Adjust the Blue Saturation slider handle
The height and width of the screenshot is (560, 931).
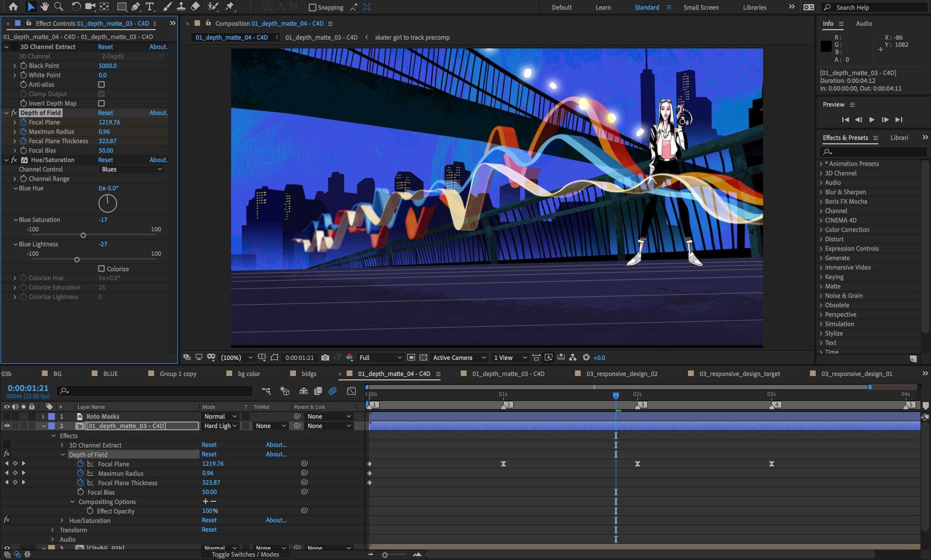[83, 235]
